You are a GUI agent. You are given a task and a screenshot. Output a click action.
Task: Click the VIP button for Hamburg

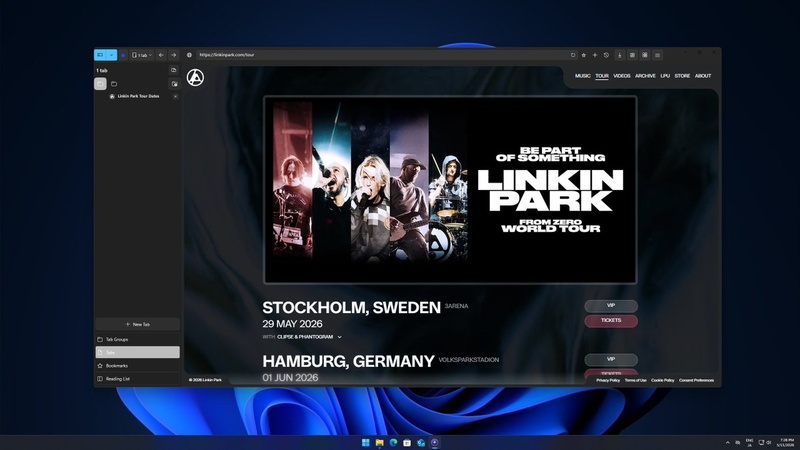point(611,359)
